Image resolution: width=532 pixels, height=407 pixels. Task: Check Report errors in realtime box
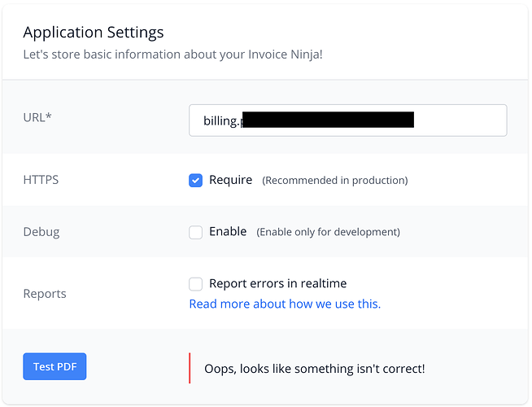(196, 284)
